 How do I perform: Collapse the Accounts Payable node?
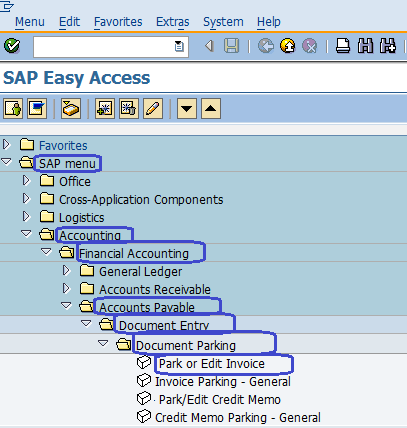pos(66,305)
